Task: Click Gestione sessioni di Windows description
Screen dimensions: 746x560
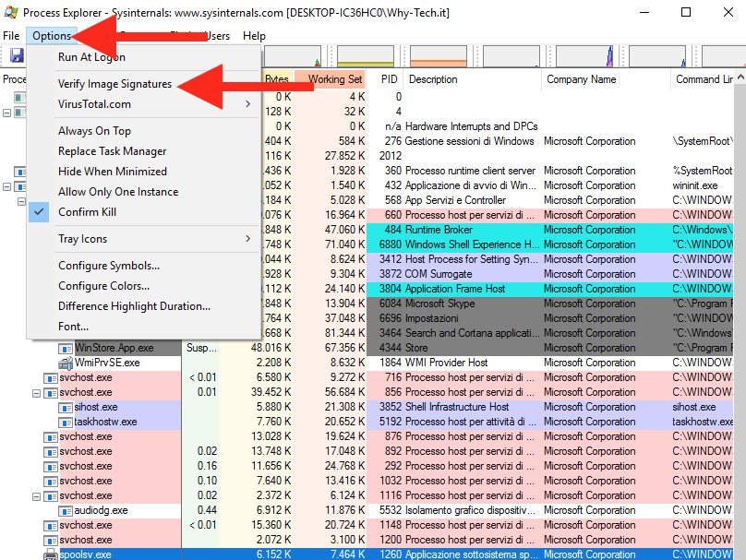Action: (x=469, y=141)
